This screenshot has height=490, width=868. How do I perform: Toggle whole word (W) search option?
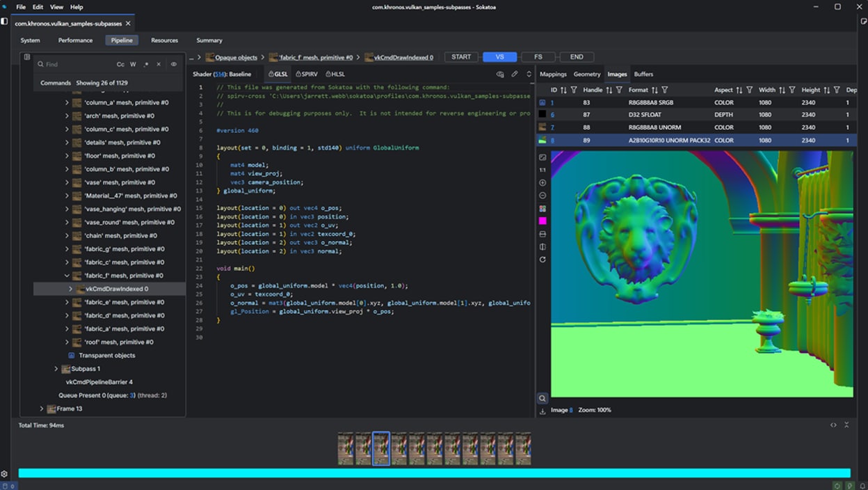(x=132, y=64)
